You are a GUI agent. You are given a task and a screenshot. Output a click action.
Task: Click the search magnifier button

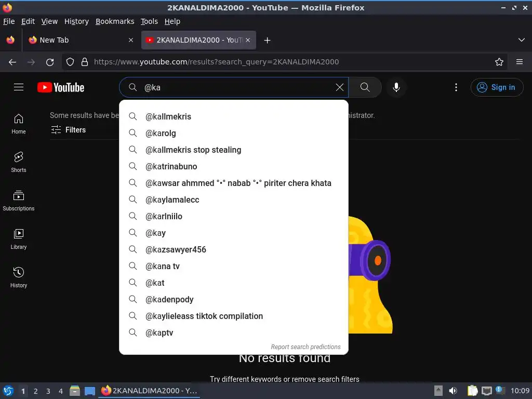365,87
